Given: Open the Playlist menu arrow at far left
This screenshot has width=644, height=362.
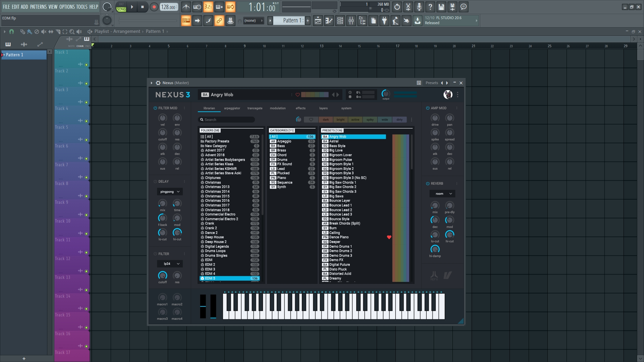Looking at the screenshot, I should (5, 32).
